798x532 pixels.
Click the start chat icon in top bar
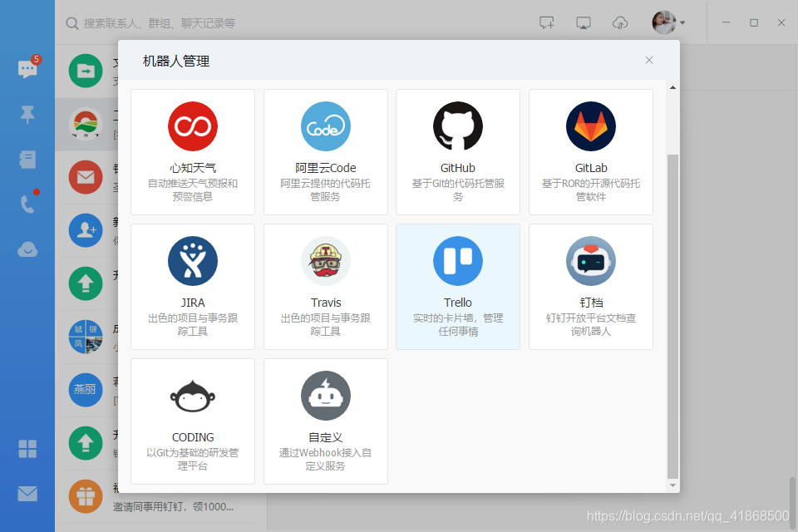pos(547,22)
